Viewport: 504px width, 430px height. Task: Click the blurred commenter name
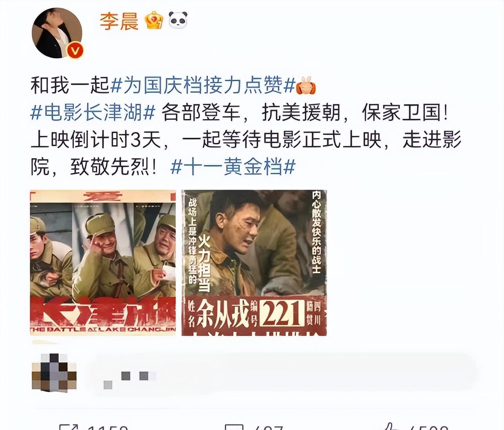click(x=130, y=379)
